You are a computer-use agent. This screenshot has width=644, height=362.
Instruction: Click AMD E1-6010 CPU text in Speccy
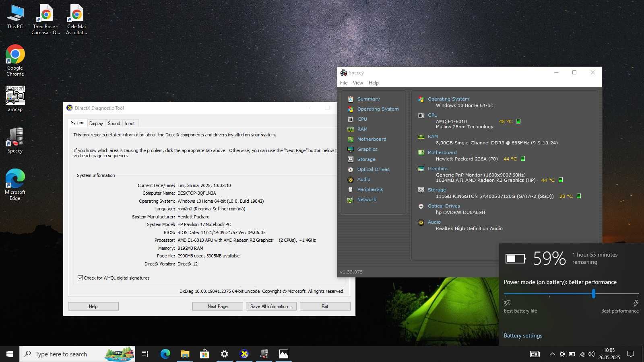[451, 121]
